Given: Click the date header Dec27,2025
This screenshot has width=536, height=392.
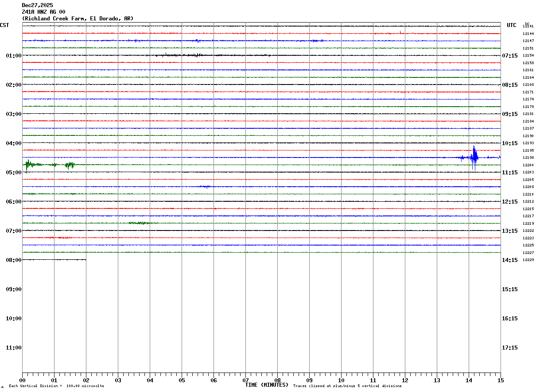Looking at the screenshot, I should point(37,5).
